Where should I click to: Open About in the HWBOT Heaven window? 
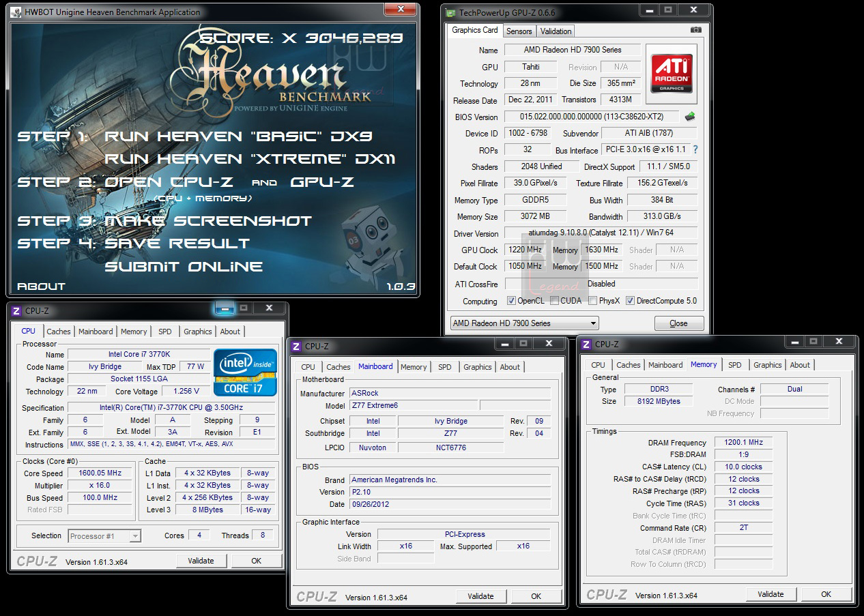click(x=42, y=287)
